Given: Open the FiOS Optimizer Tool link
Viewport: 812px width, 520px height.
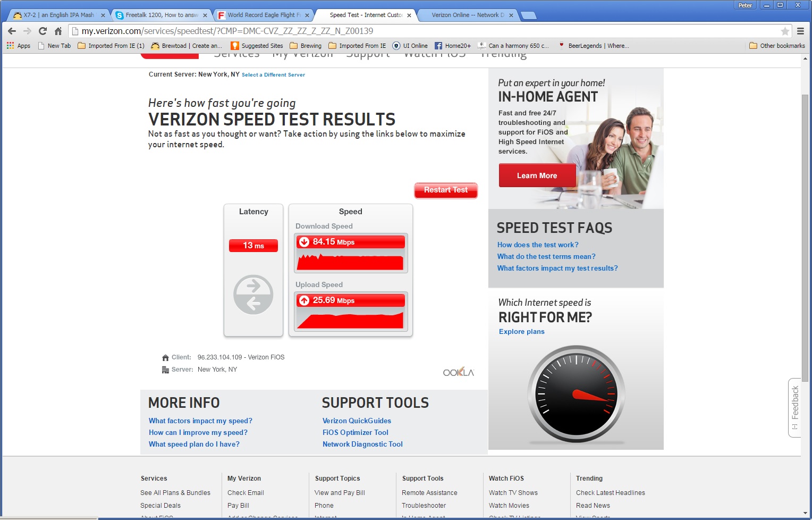Looking at the screenshot, I should click(x=356, y=433).
